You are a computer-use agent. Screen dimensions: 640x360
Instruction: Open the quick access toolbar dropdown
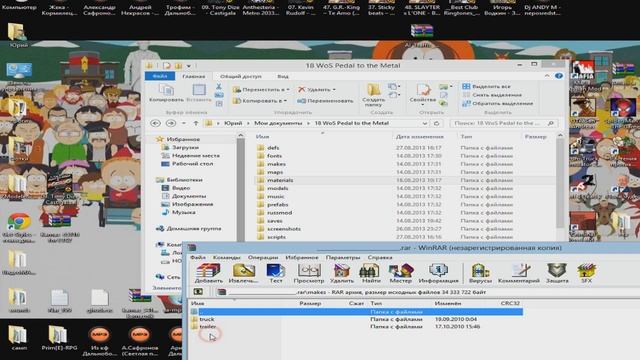tap(189, 66)
